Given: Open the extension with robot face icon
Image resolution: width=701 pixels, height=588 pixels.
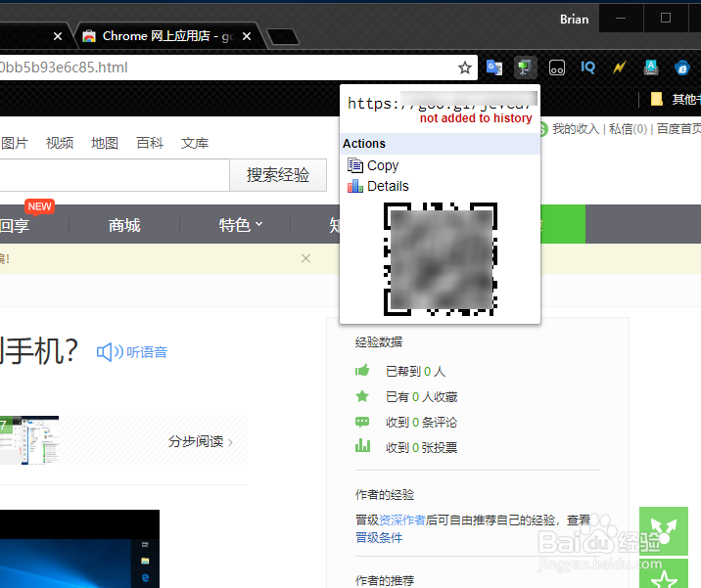Looking at the screenshot, I should (x=557, y=68).
